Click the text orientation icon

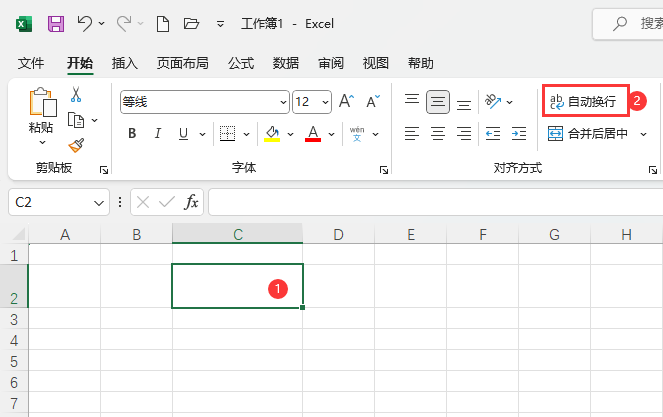click(493, 102)
